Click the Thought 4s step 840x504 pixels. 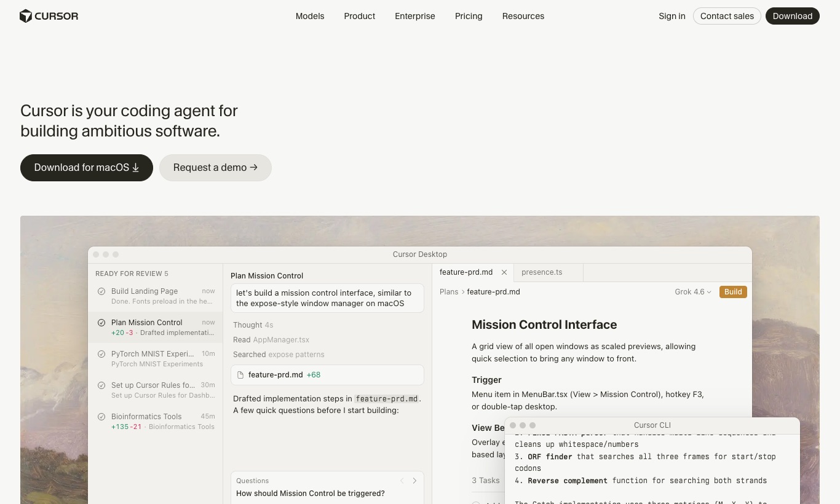coord(253,325)
